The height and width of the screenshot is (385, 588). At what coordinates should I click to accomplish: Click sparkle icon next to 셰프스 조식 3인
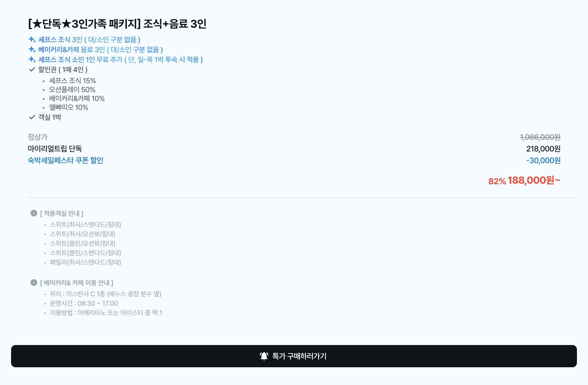32,40
